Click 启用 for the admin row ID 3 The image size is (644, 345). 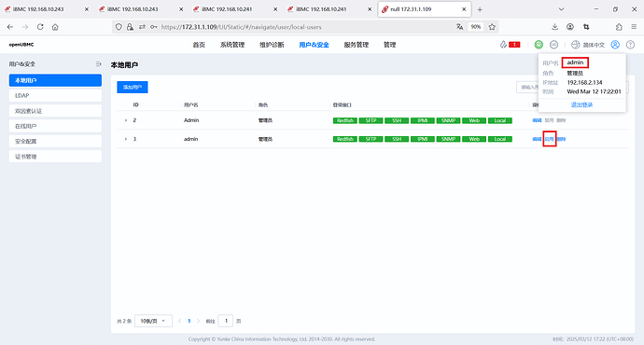(549, 139)
